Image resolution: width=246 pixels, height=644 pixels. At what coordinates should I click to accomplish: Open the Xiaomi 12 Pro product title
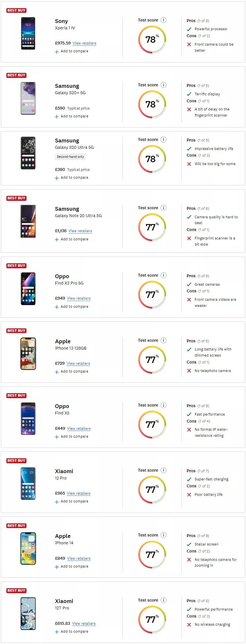coord(64,471)
